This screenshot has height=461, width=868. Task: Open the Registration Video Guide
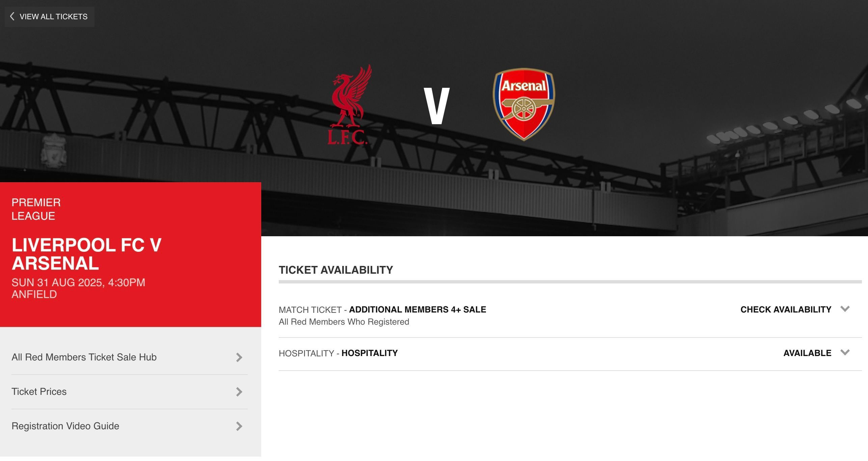click(x=65, y=426)
